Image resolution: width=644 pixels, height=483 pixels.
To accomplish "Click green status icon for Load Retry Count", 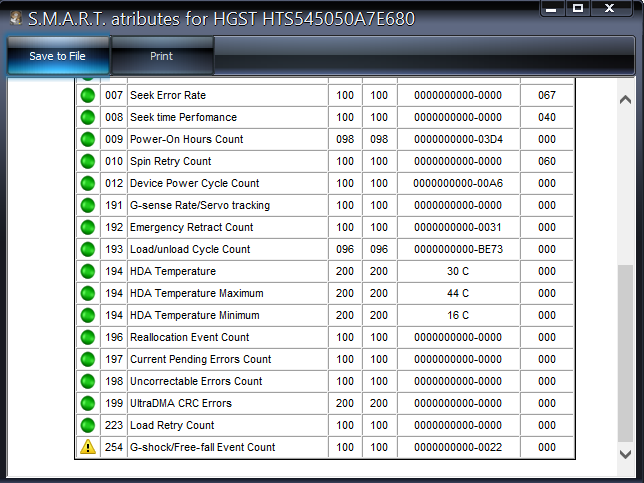I will tap(87, 426).
